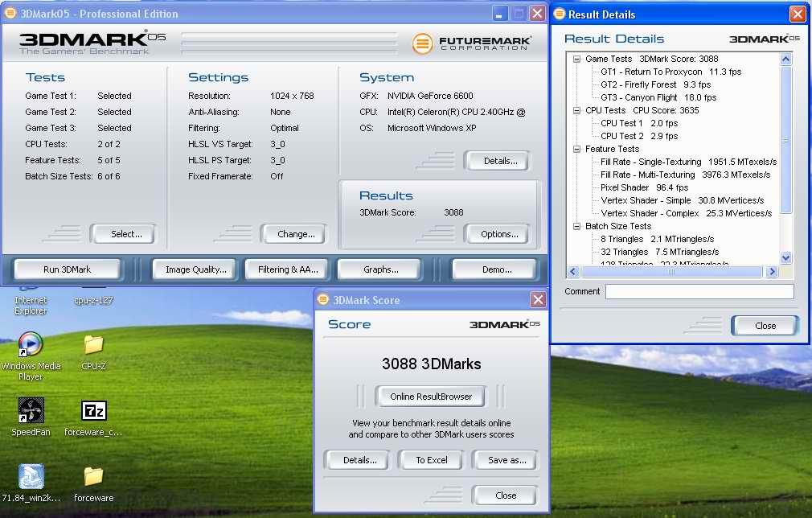812x518 pixels.
Task: Select the 32 Triangles row
Action: [659, 253]
